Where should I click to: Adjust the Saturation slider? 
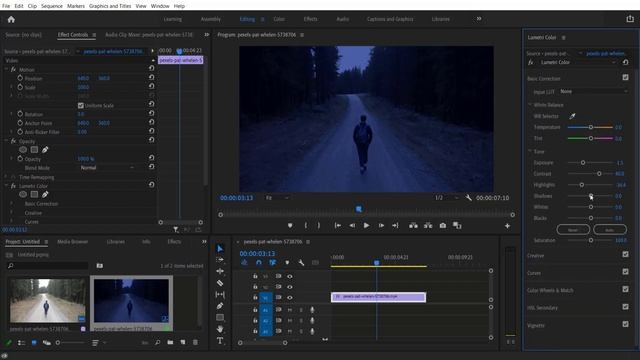tap(590, 240)
